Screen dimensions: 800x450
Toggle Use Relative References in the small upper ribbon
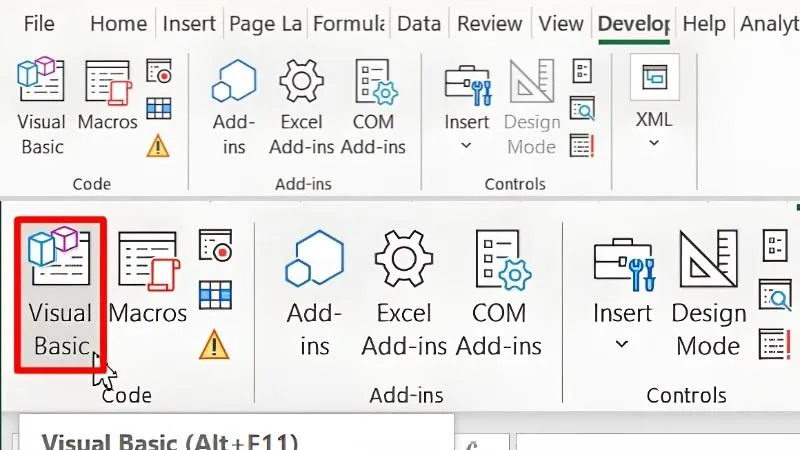coord(159,108)
